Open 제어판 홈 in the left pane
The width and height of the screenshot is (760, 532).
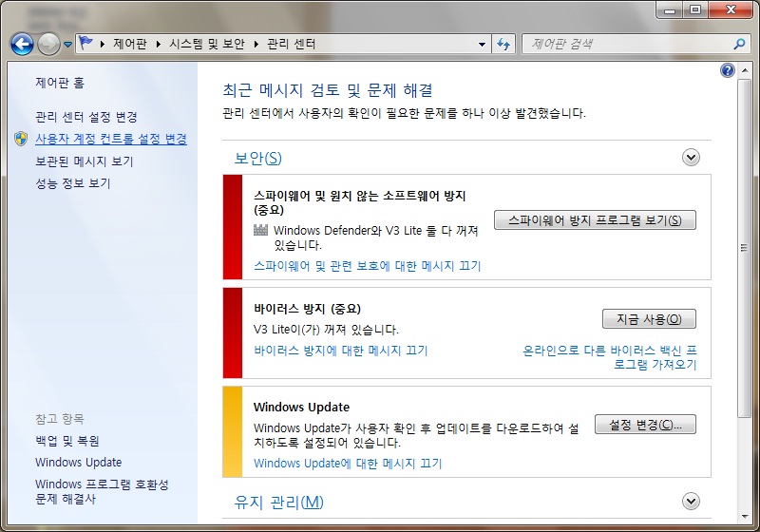[60, 83]
